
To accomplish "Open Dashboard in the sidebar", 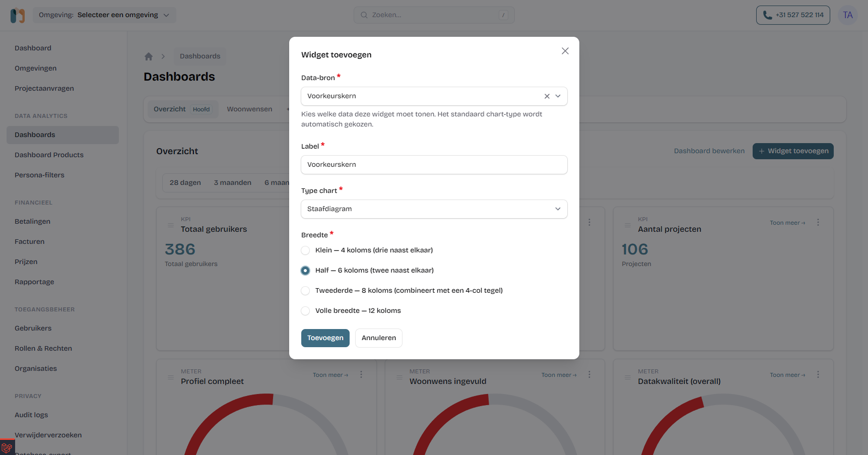I will (x=33, y=48).
